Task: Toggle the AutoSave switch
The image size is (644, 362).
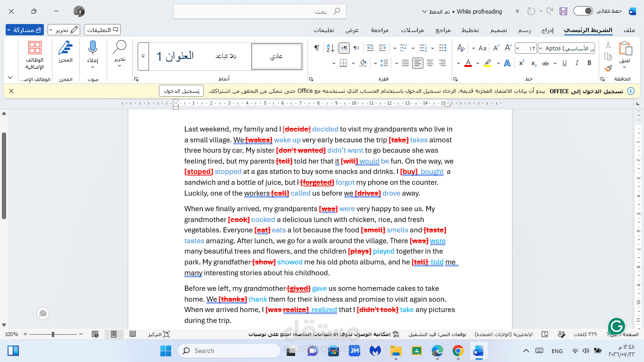Action: [x=583, y=11]
